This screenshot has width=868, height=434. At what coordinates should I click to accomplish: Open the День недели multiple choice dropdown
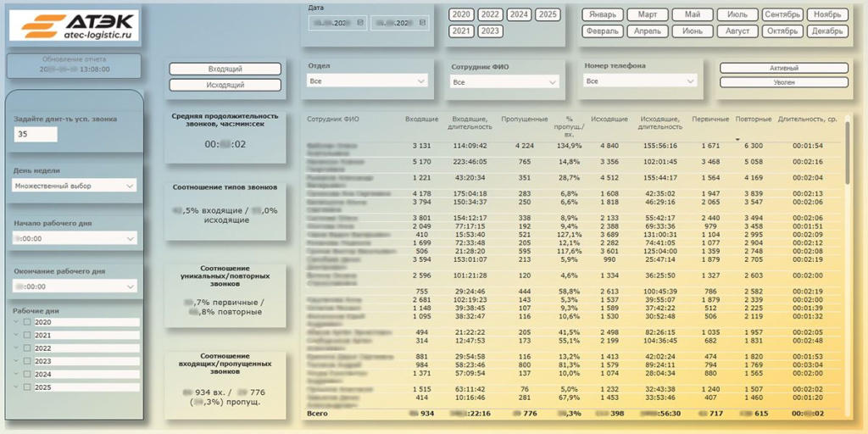tap(75, 186)
